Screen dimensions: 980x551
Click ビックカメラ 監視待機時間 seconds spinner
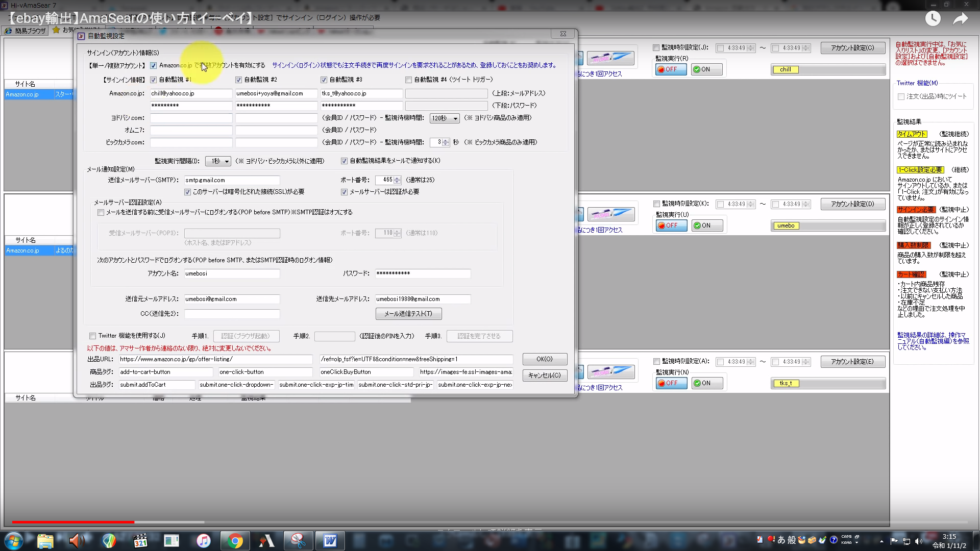pos(446,142)
